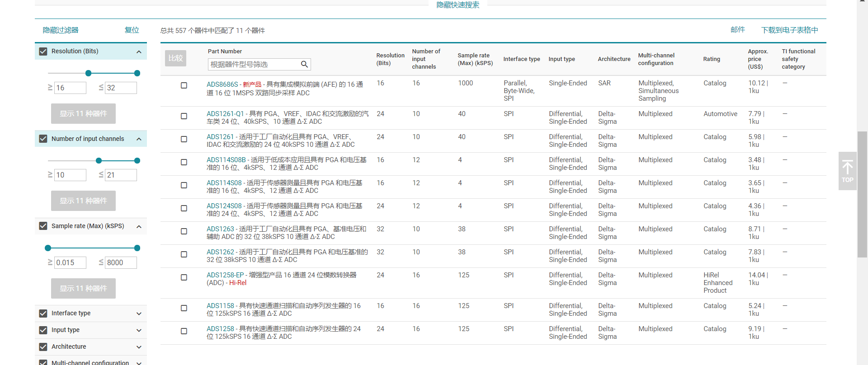Screen dimensions: 868x365
Task: Open the ADS1258-EP part link
Action: (225, 275)
